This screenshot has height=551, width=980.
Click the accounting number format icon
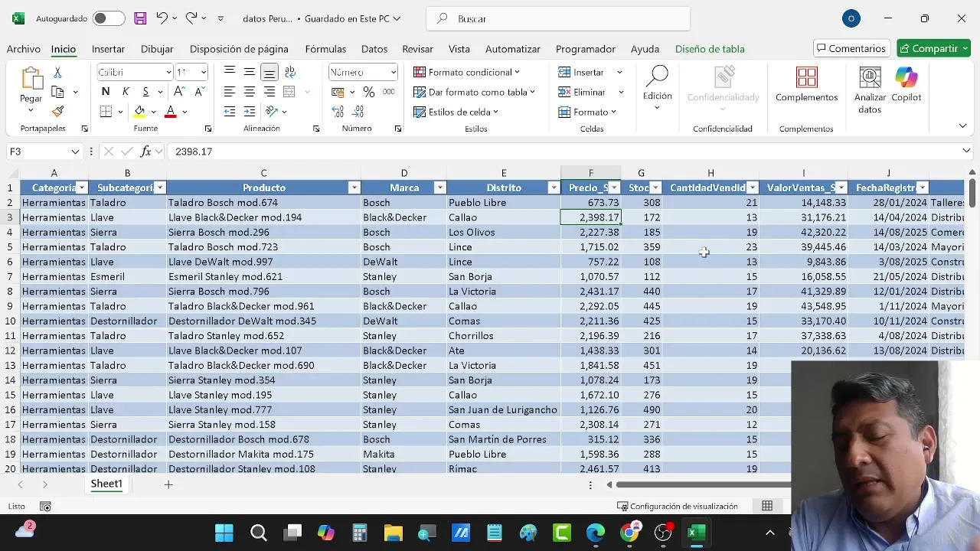tap(338, 92)
